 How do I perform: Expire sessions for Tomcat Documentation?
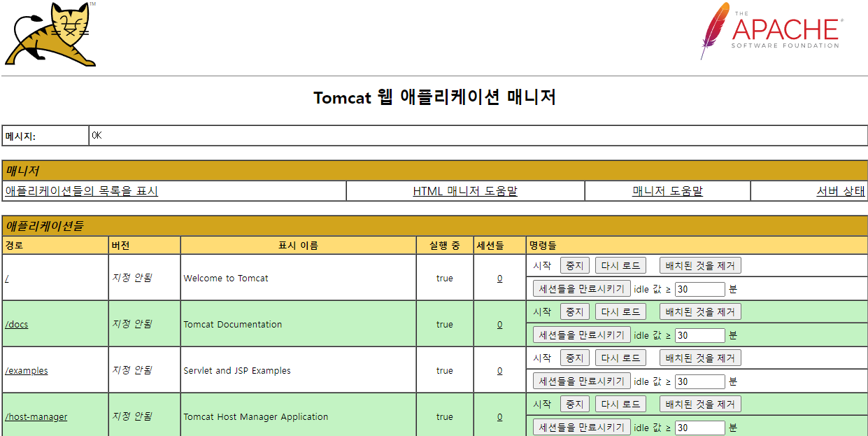pos(582,335)
